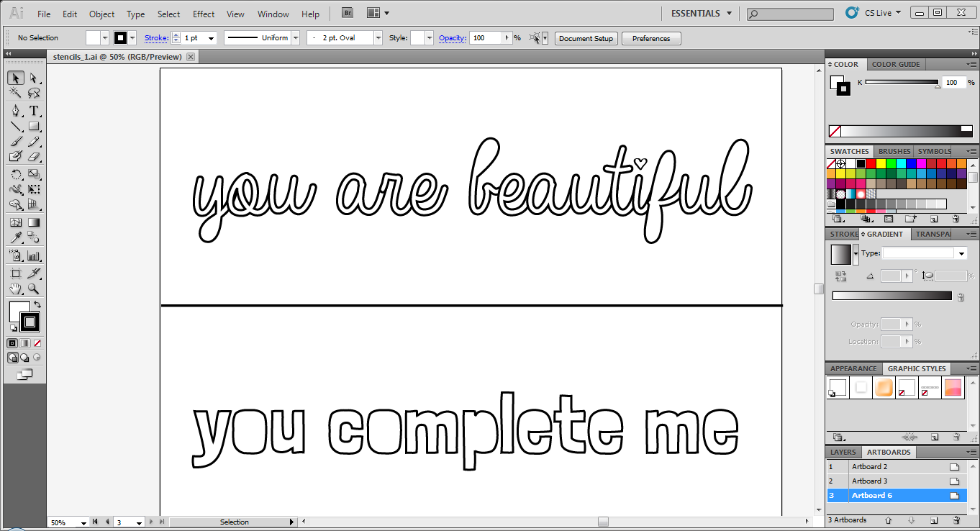Select the Line Segment tool
This screenshot has height=531, width=980.
[x=16, y=127]
